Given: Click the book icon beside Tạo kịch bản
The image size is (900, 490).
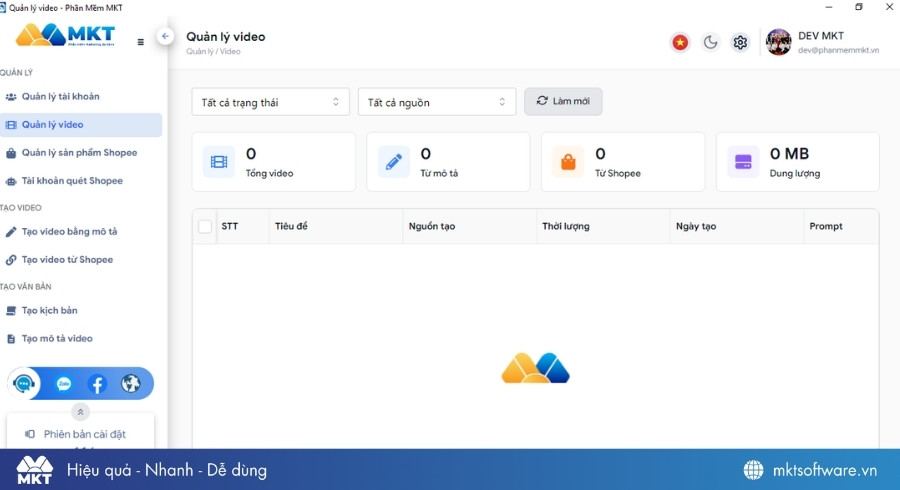Looking at the screenshot, I should point(11,311).
